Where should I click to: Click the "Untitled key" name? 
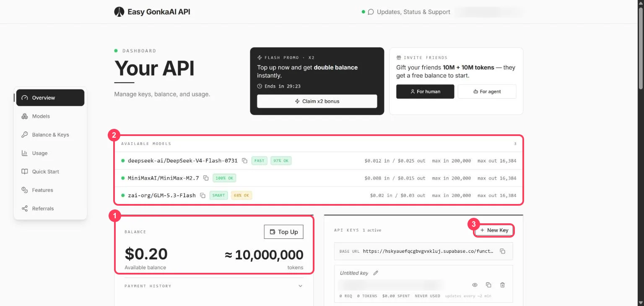pos(354,273)
